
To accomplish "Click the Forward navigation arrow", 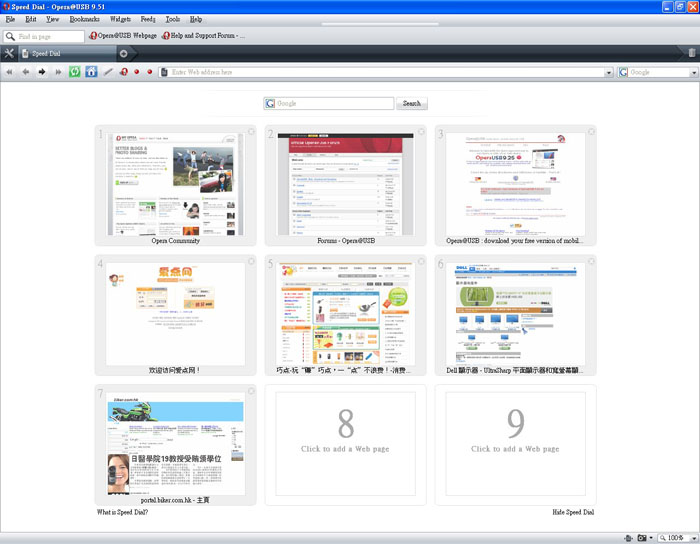I will click(x=42, y=72).
